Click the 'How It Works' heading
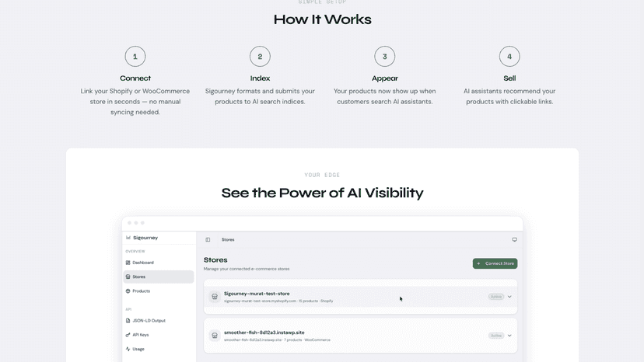 [x=323, y=19]
